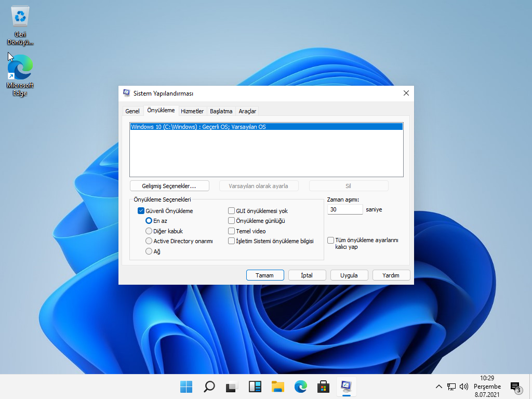Select the Ağ radio button
The width and height of the screenshot is (532, 399).
click(148, 251)
